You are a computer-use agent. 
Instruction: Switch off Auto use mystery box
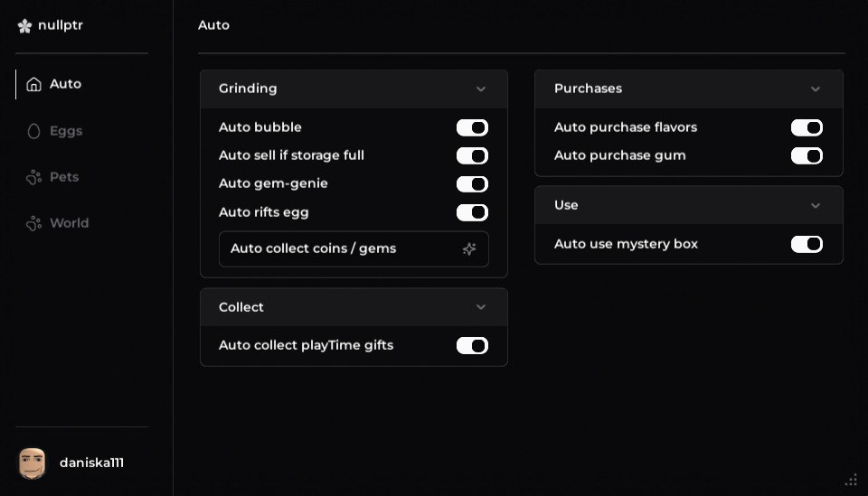(x=807, y=244)
